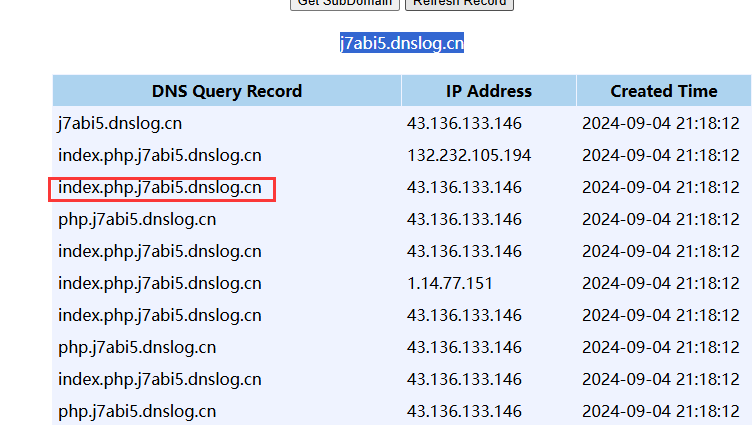Click created time in the 132.232.105.194 row
Screen dimensions: 752x425
pos(660,155)
